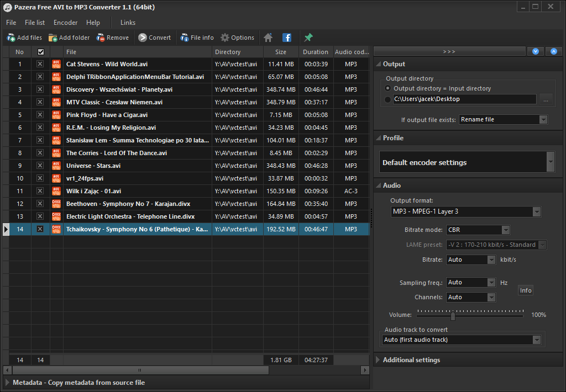Uncheck The Corries - Lord Of The Dance
The width and height of the screenshot is (566, 392).
(40, 153)
